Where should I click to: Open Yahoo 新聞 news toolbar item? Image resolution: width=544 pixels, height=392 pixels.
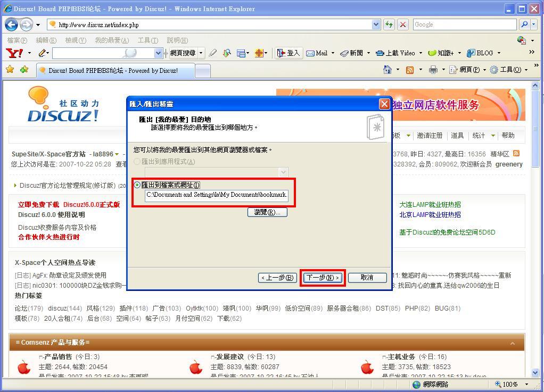pos(352,53)
